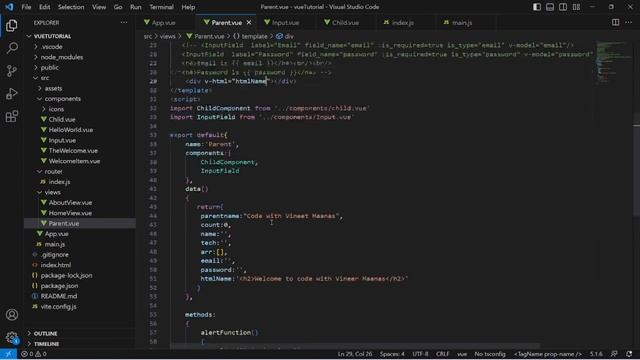Open the editor more actions ellipsis

[x=629, y=22]
